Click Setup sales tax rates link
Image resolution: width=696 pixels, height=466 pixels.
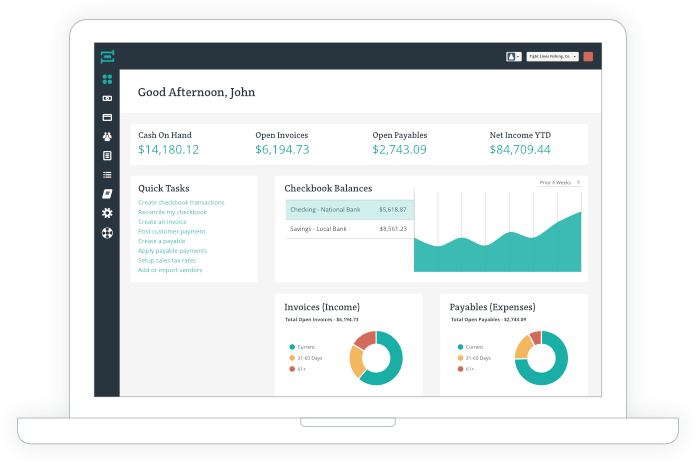pos(167,261)
